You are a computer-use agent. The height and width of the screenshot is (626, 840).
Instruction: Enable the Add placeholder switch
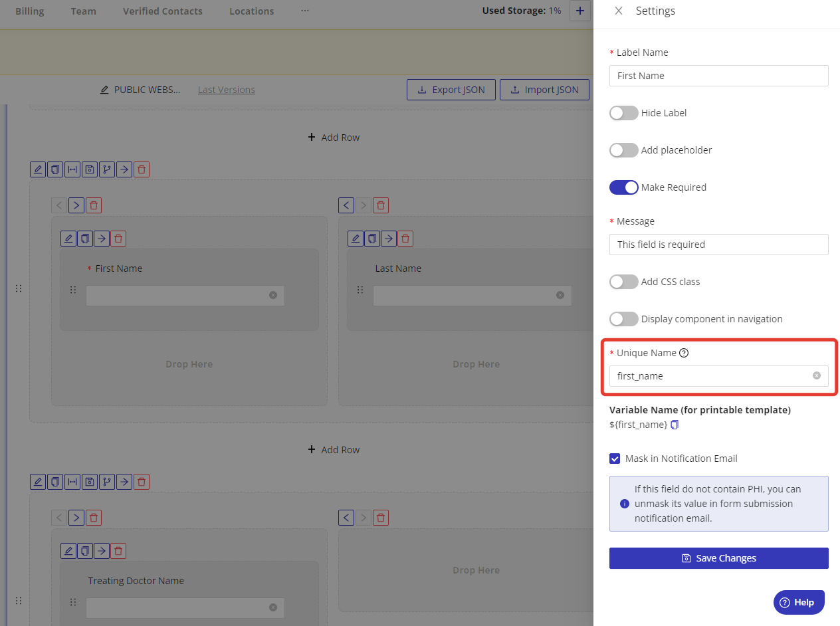point(623,150)
